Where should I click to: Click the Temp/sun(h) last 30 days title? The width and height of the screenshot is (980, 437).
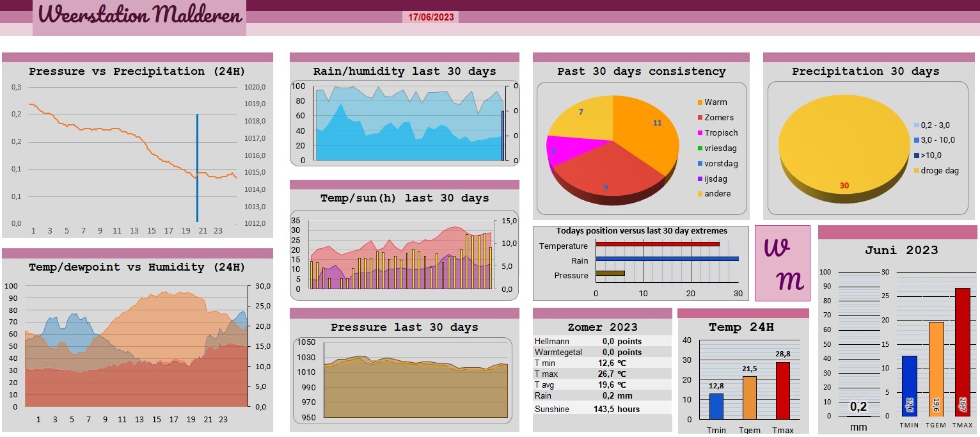[404, 198]
